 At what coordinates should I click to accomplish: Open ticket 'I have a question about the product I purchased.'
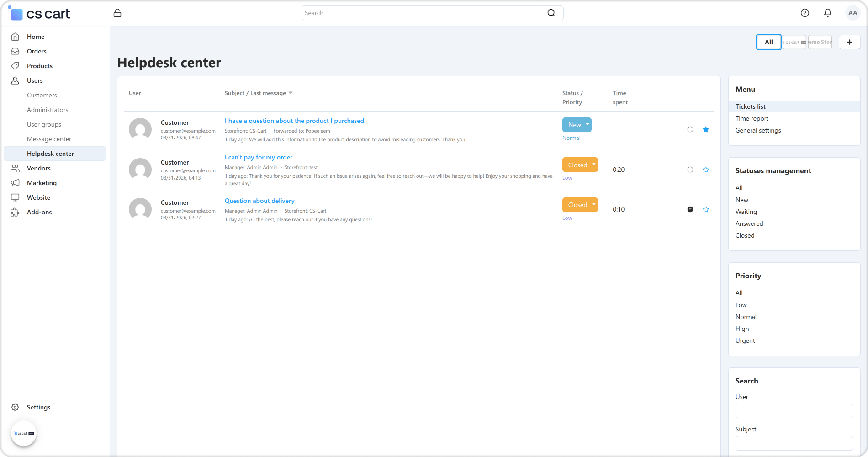coord(295,121)
